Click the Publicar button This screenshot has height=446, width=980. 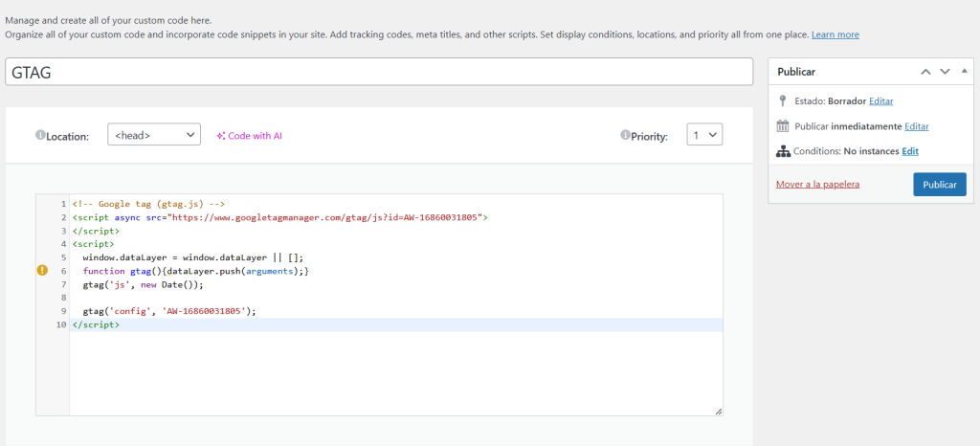click(x=940, y=185)
